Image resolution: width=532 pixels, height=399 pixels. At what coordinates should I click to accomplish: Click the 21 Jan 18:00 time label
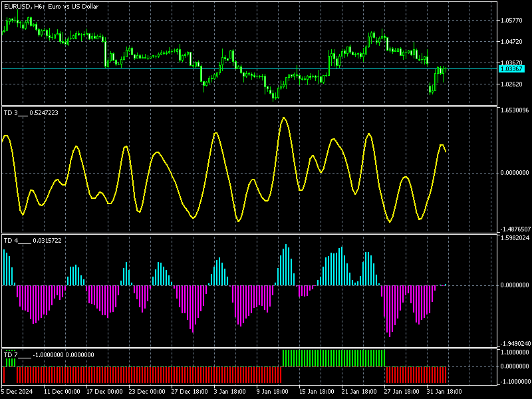click(360, 392)
